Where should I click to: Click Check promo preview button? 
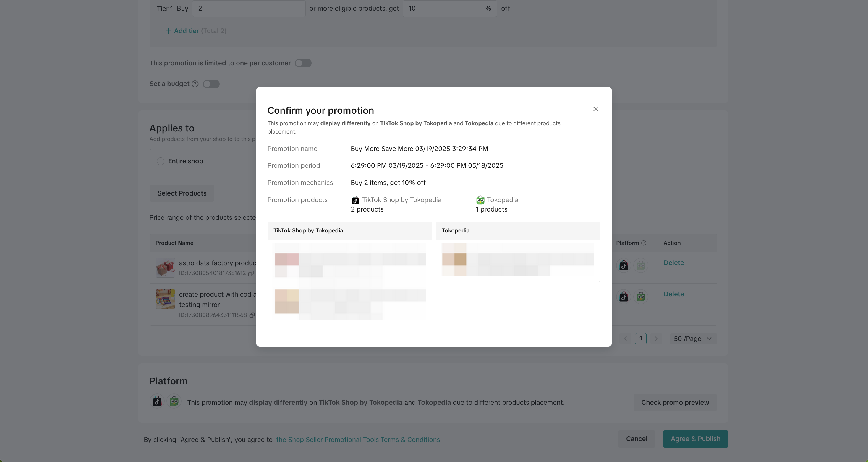675,402
